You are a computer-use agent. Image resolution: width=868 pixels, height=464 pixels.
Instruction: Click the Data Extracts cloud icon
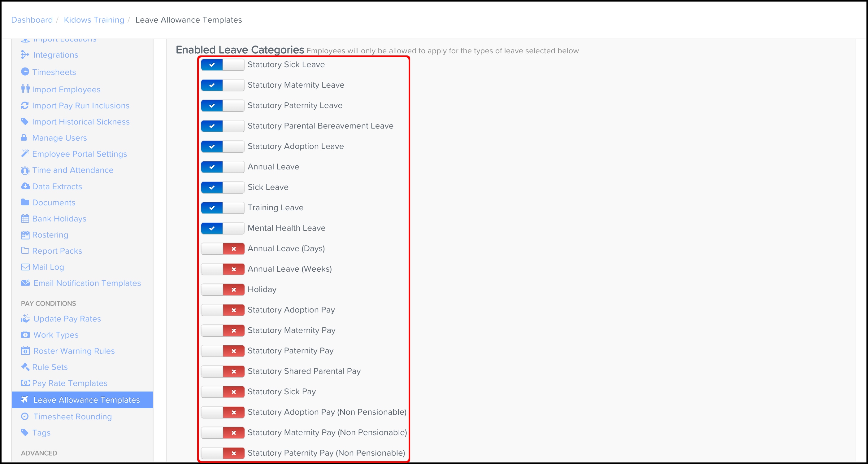pyautogui.click(x=25, y=186)
